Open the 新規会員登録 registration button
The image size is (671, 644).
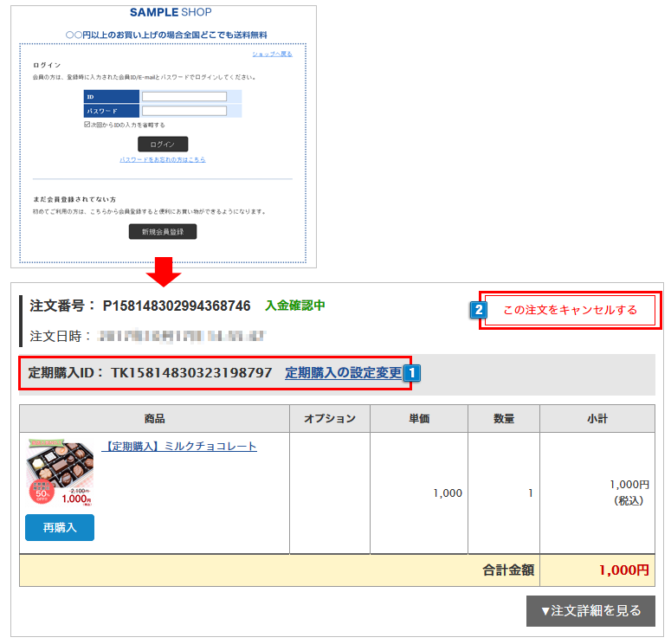163,231
